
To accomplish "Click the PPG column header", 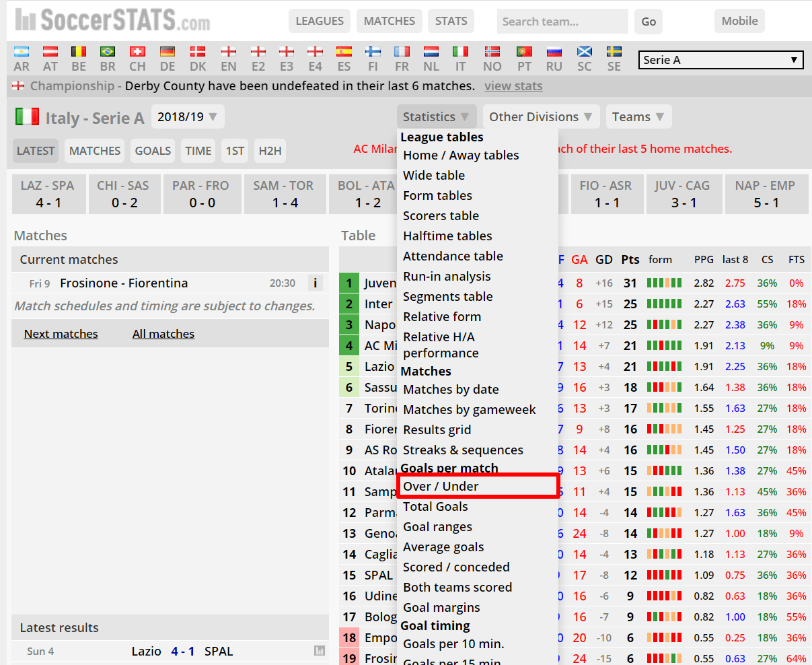I will coord(704,260).
